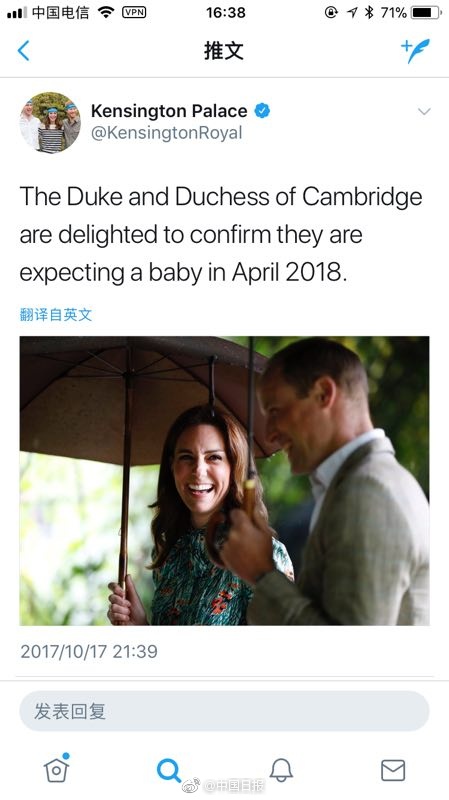Open the Search tab magnifier icon
Screen dimensions: 449x800
168,770
